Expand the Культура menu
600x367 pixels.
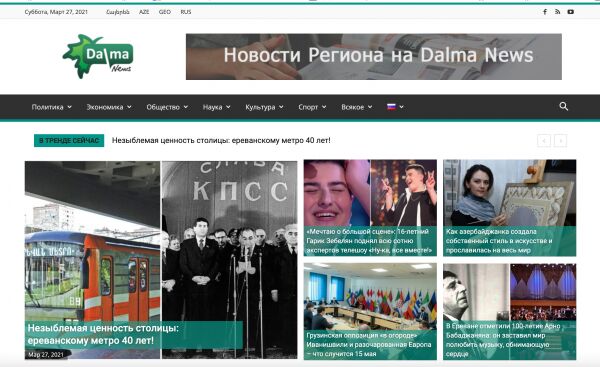tap(264, 107)
